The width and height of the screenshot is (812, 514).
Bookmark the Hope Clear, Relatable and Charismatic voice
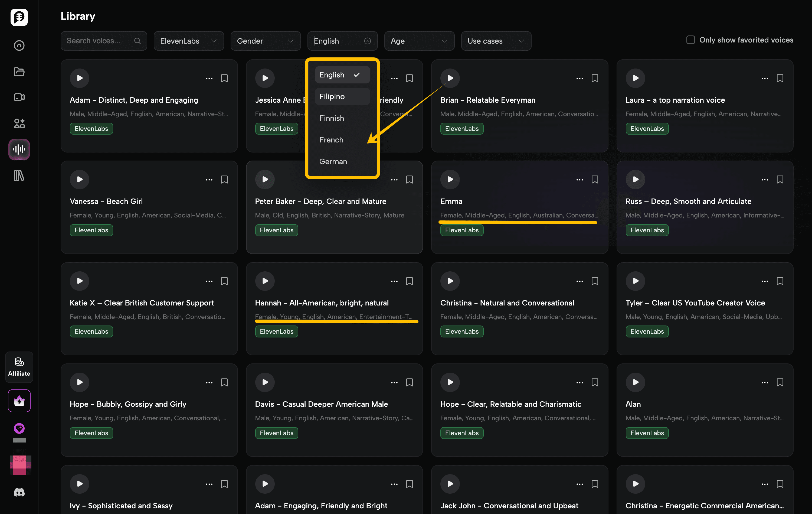(595, 382)
